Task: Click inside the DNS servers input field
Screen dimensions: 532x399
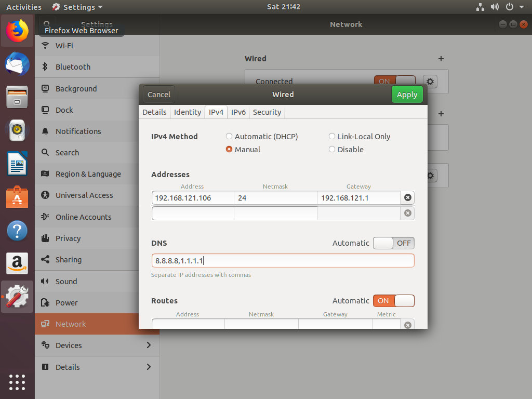Action: point(283,260)
